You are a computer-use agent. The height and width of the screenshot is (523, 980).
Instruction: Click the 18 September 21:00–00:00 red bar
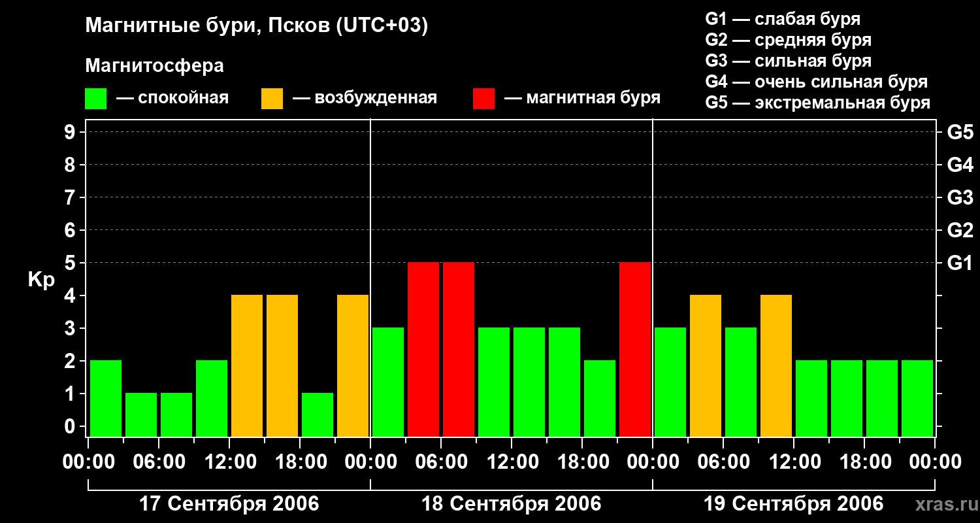pyautogui.click(x=635, y=349)
